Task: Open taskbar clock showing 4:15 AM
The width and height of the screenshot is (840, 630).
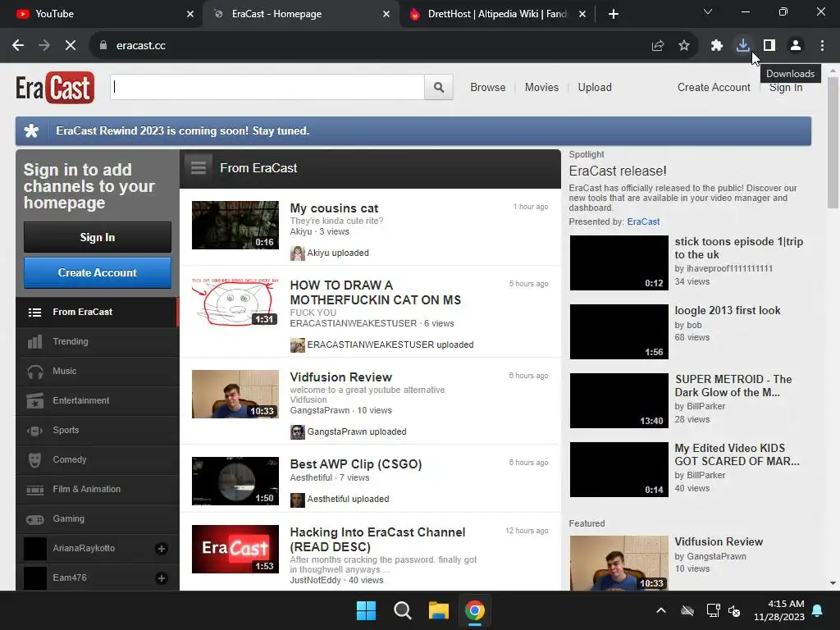Action: tap(779, 610)
